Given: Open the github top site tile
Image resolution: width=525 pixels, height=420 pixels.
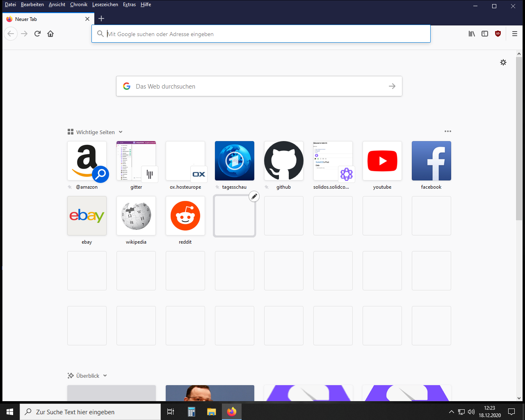Looking at the screenshot, I should pyautogui.click(x=283, y=161).
